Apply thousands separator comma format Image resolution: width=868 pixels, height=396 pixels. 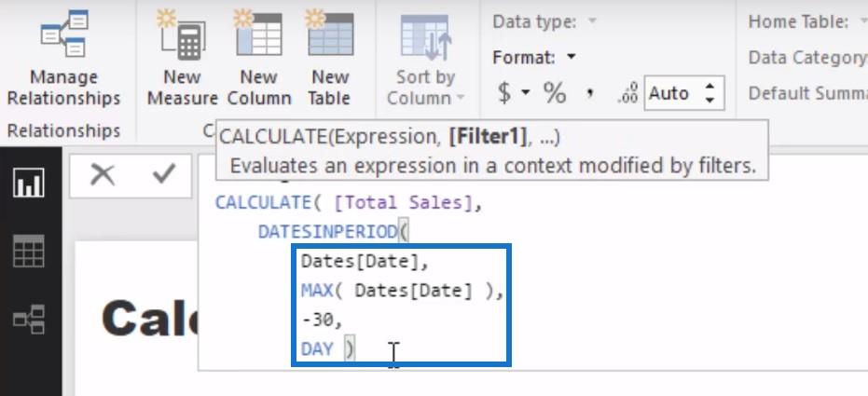pyautogui.click(x=590, y=93)
